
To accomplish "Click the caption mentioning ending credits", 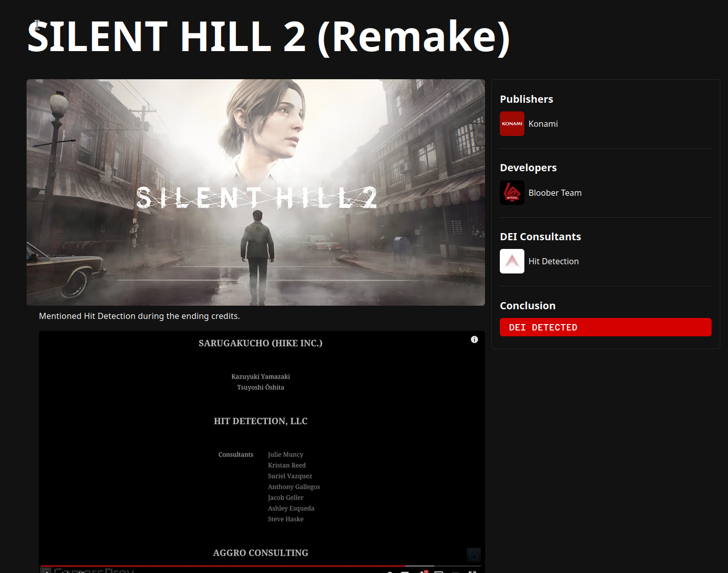I will coord(139,316).
